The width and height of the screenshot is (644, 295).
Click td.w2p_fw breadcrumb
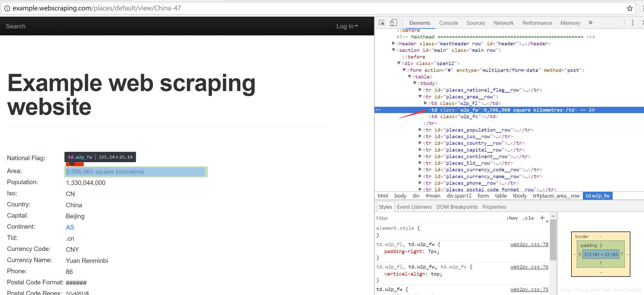[x=597, y=196]
